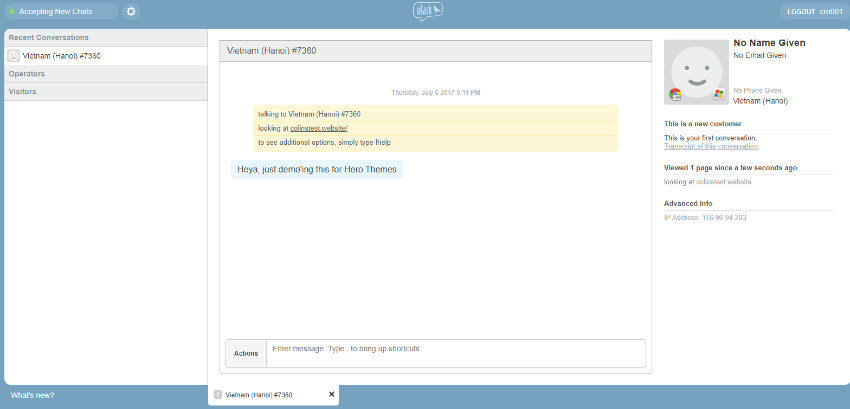Image resolution: width=850 pixels, height=409 pixels.
Task: Click the Advanced Info heading
Action: pos(688,203)
